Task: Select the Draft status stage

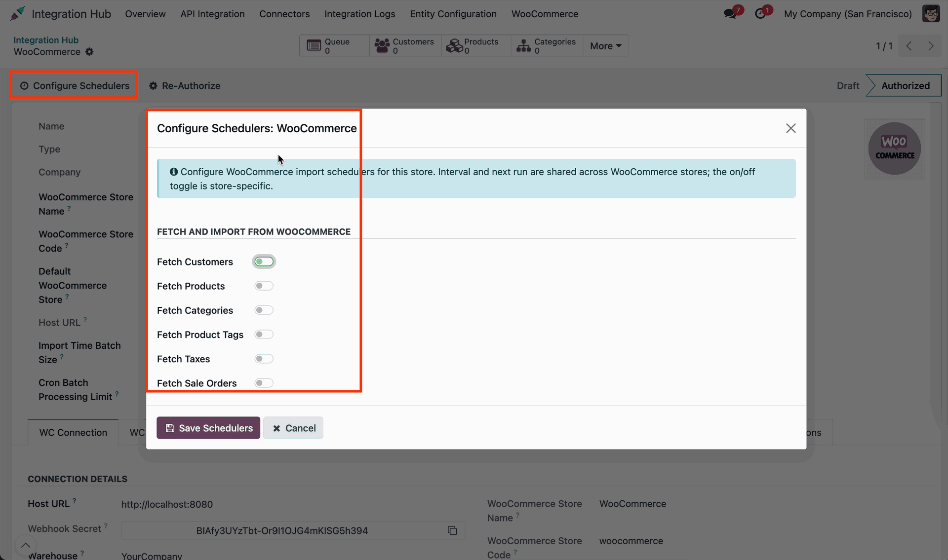Action: point(848,85)
